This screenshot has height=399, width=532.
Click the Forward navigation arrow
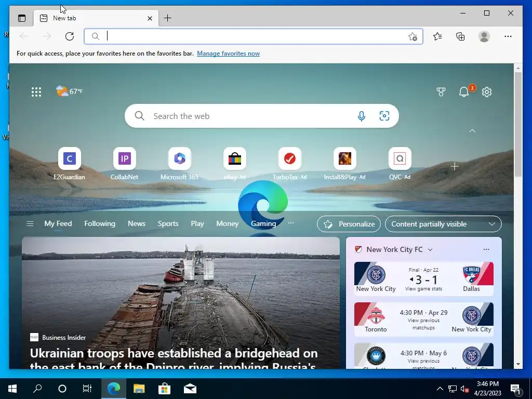(x=47, y=36)
